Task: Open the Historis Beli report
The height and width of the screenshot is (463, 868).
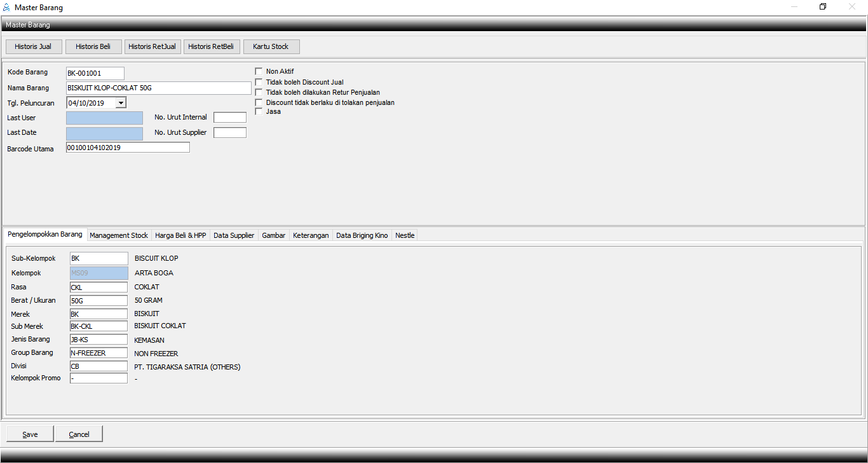Action: [x=93, y=46]
